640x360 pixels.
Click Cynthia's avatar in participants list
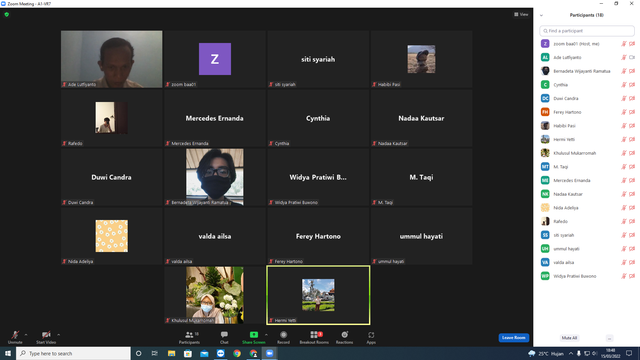545,84
